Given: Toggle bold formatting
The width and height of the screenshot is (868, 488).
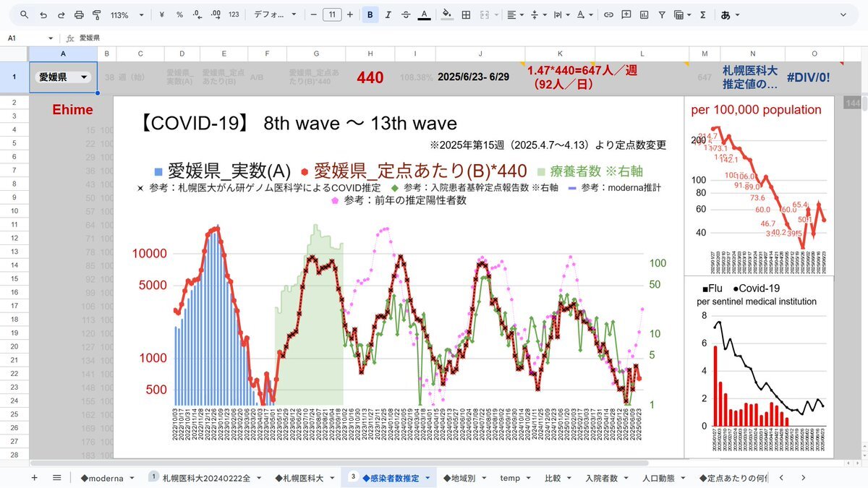Looking at the screenshot, I should tap(370, 14).
